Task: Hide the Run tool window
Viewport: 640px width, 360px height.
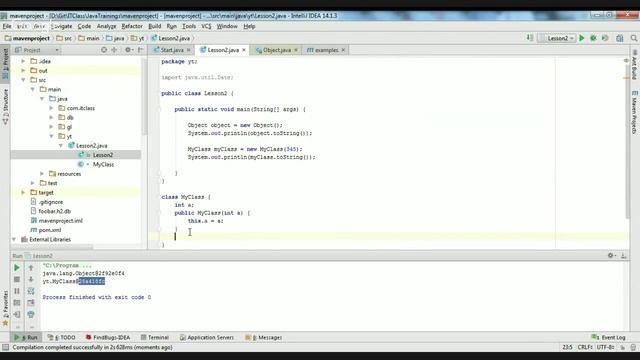Action: (624, 256)
